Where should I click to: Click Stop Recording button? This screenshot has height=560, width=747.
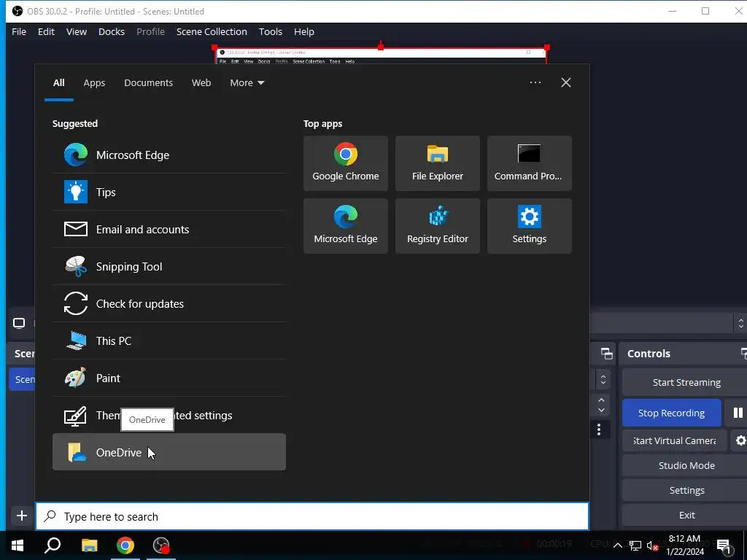tap(671, 413)
